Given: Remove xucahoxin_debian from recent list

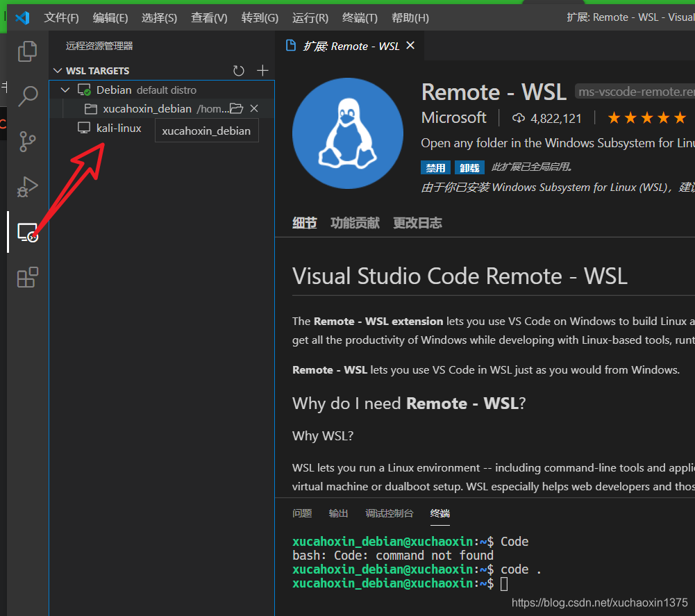Looking at the screenshot, I should [x=254, y=108].
